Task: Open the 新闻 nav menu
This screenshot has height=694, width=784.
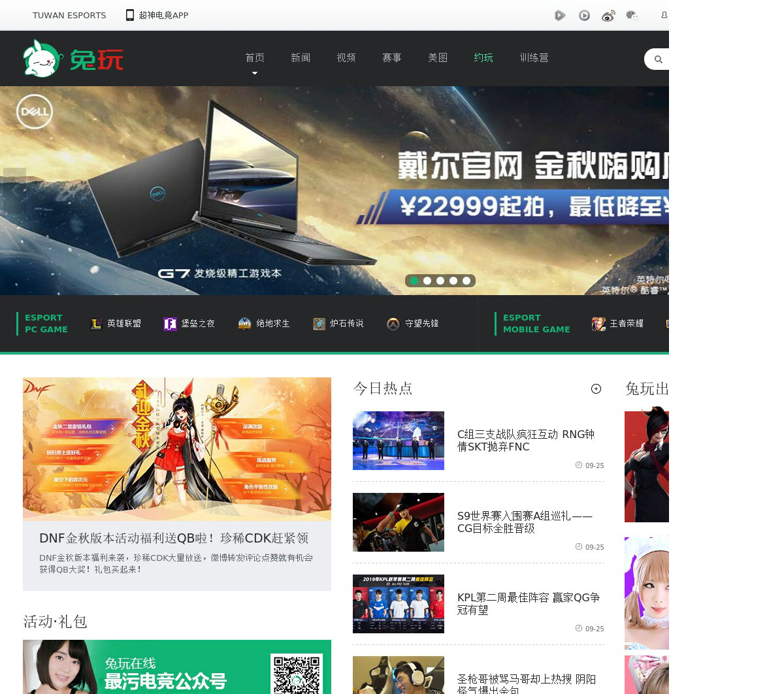Action: tap(301, 58)
